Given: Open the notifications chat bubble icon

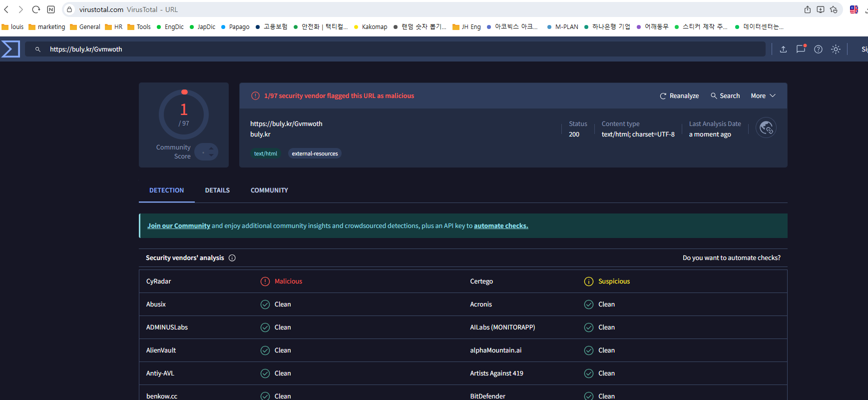Looking at the screenshot, I should [x=801, y=49].
